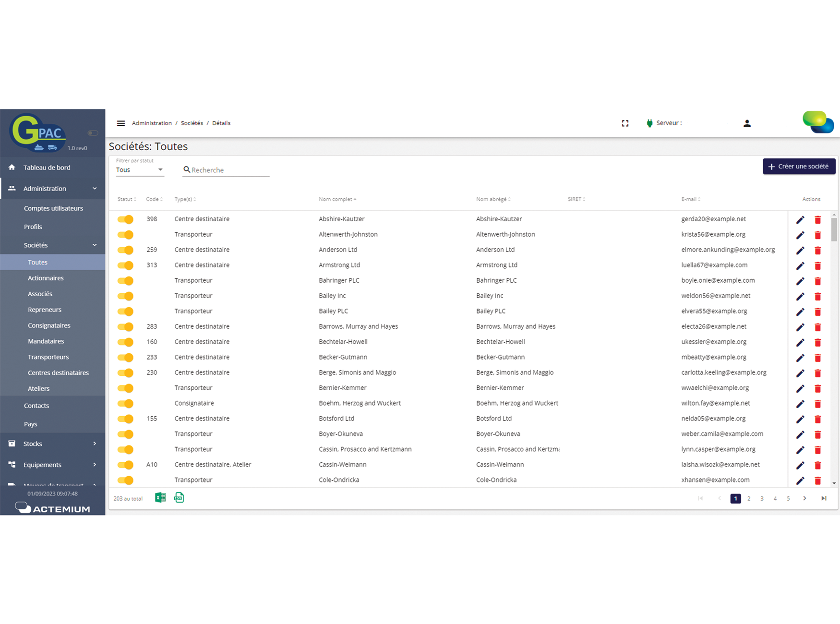Screen dimensions: 840x624
Task: Delete Abshire-Kautzer with trash icon
Action: tap(818, 220)
